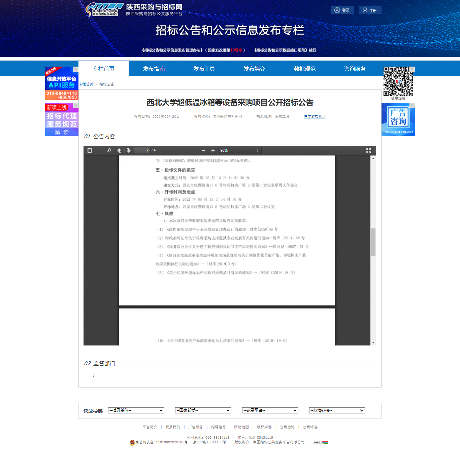Open the 数据规范 navigation tab
The height and width of the screenshot is (476, 460).
[x=304, y=69]
